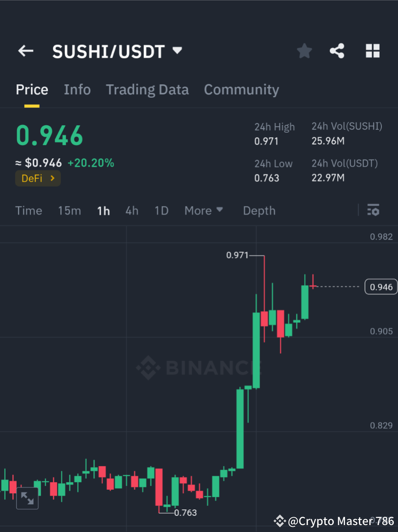Viewport: 398px width, 532px height.
Task: Expand the DeFi tag chevron
Action: pos(52,178)
